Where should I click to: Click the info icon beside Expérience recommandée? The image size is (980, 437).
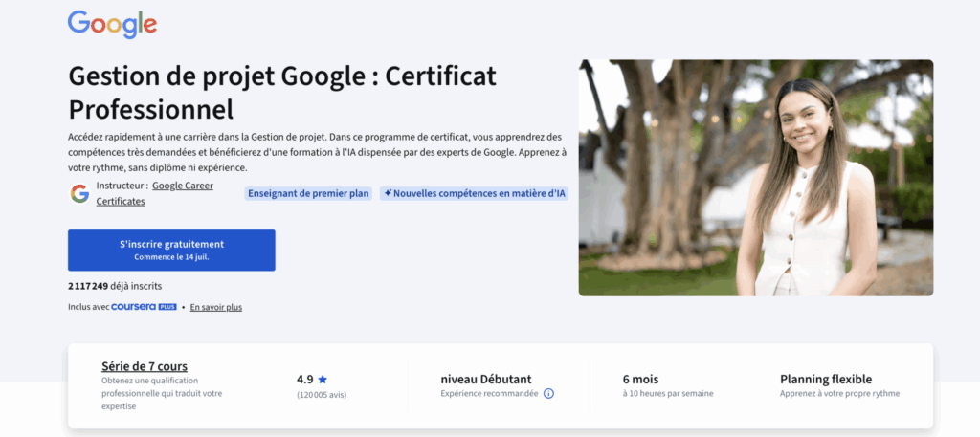pos(548,393)
